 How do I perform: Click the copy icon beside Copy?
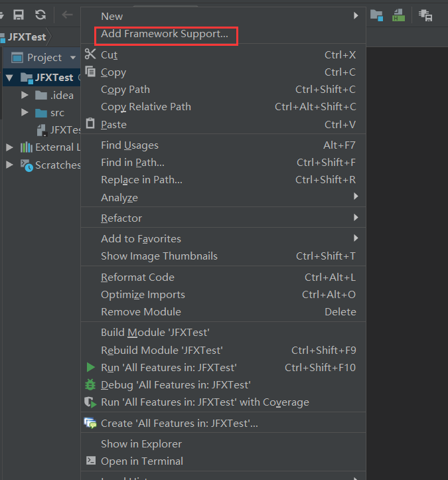90,72
